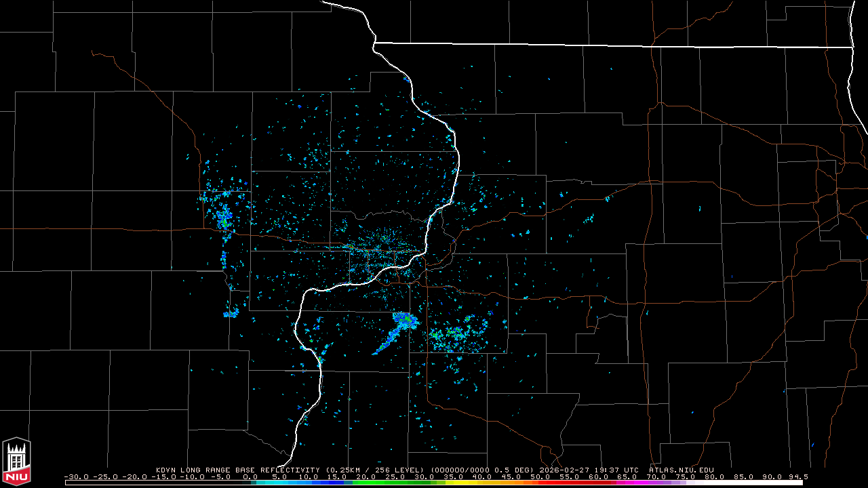Click the '50.0' scale label
The height and width of the screenshot is (488, 868).
click(540, 476)
